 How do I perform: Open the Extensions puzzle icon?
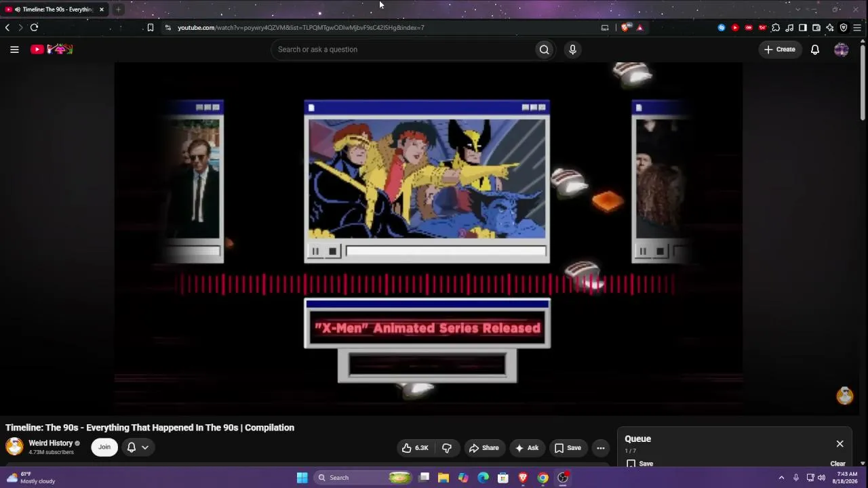click(776, 28)
